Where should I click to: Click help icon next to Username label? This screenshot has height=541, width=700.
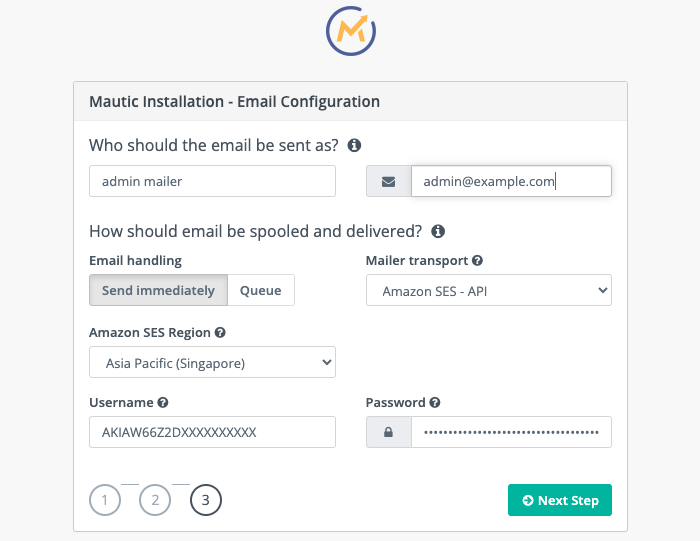pos(162,403)
